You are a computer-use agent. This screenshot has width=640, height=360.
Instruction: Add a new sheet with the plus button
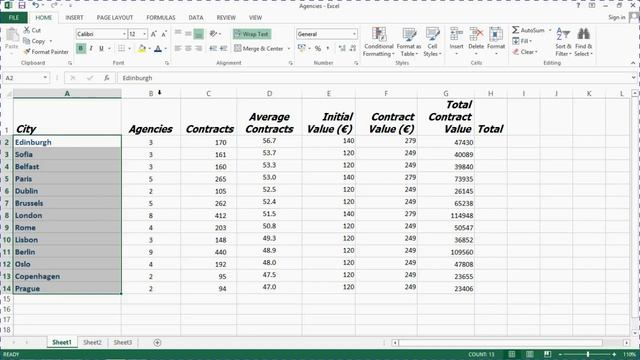pyautogui.click(x=157, y=343)
